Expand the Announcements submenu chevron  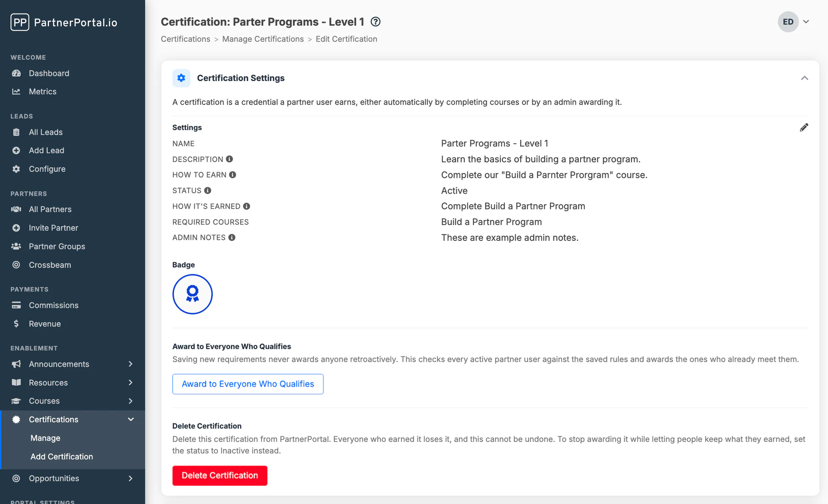pyautogui.click(x=130, y=364)
